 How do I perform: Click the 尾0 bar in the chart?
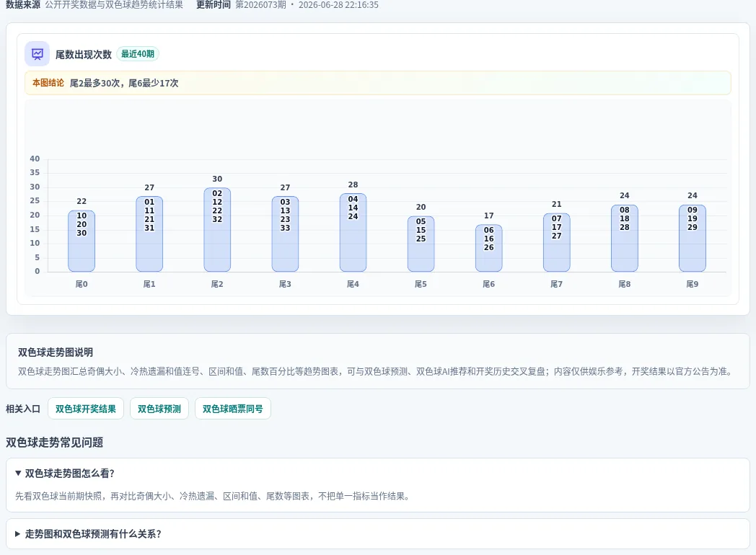[82, 241]
